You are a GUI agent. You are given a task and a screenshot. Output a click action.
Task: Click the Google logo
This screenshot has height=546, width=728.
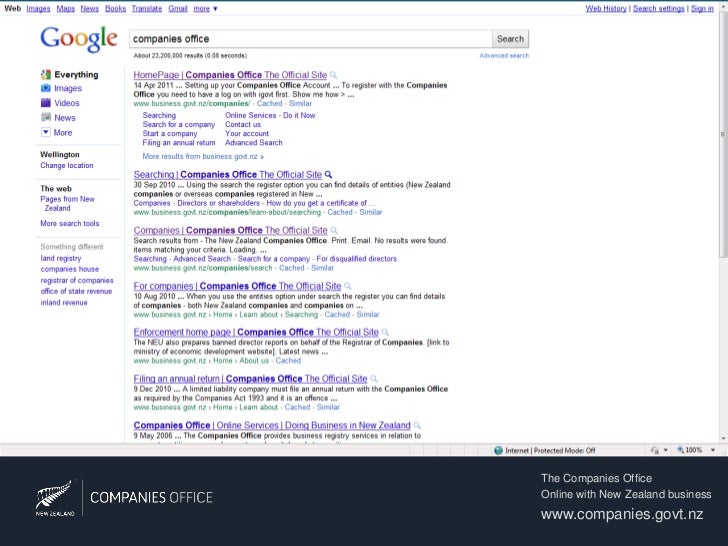tap(79, 39)
